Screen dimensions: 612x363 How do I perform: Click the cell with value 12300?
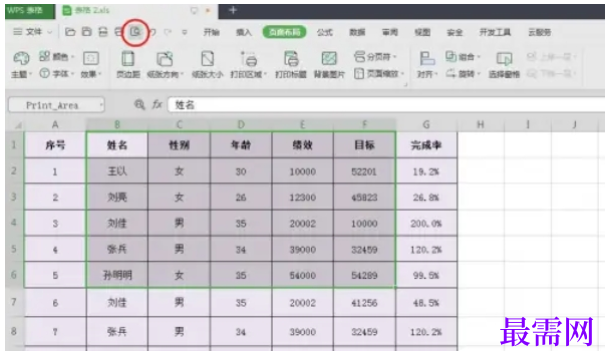point(302,198)
